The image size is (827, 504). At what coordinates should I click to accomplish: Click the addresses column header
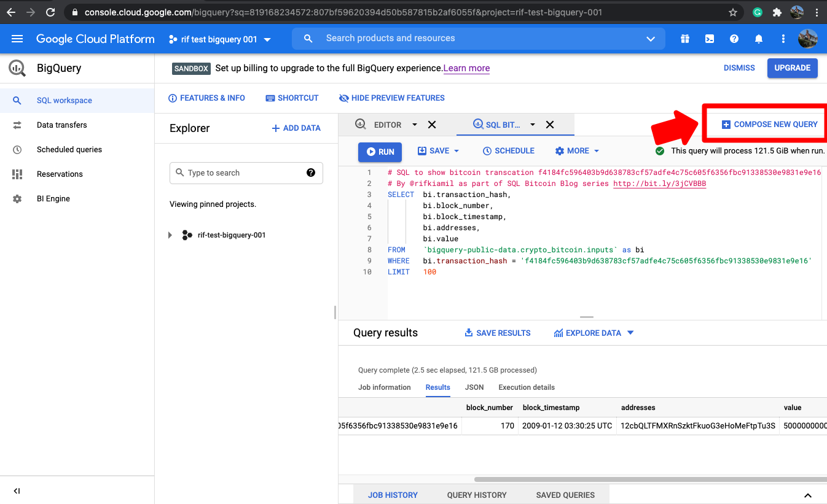638,408
